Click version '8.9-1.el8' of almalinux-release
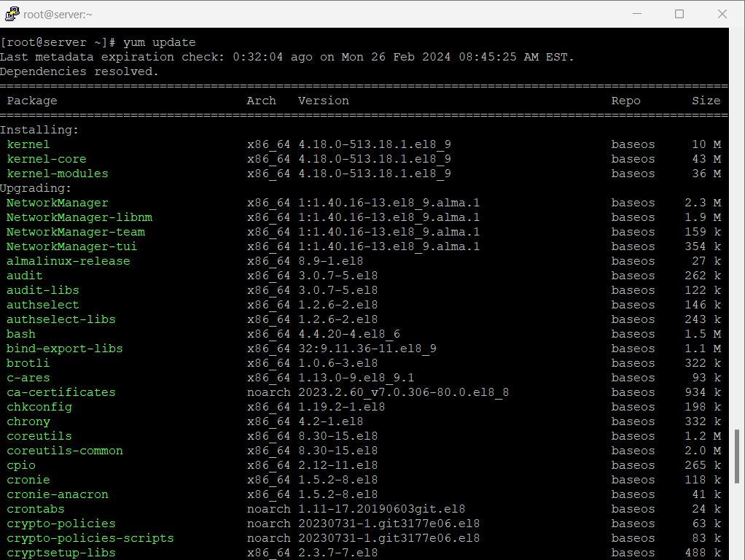Viewport: 745px width, 560px height. 331,261
